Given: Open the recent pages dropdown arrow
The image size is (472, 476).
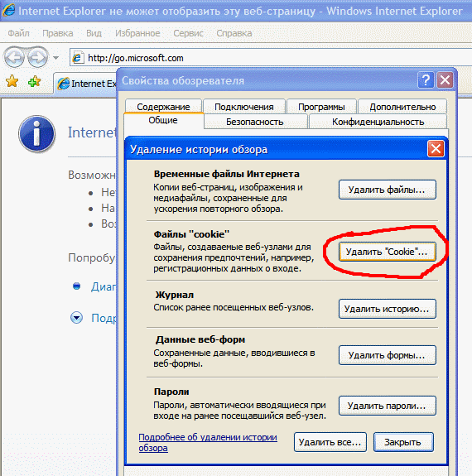Looking at the screenshot, I should [55, 57].
